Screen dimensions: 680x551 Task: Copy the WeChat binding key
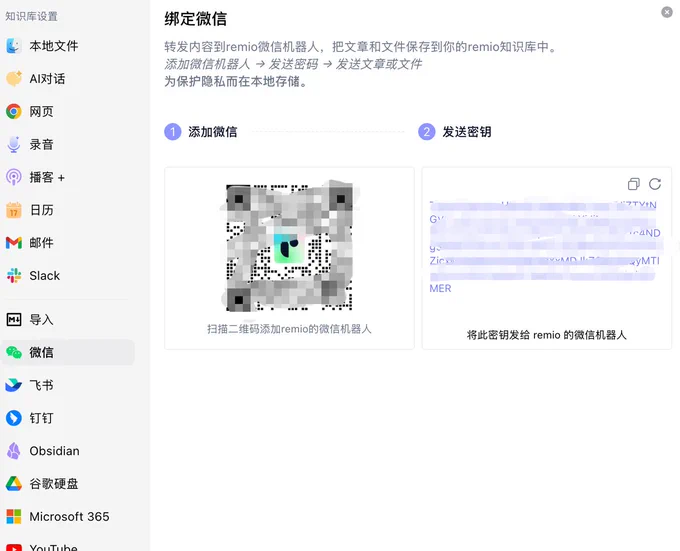coord(634,184)
